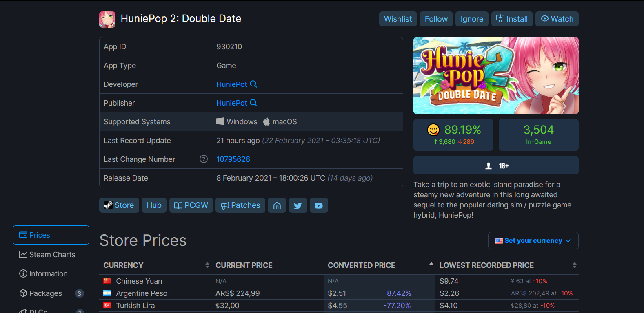The image size is (644, 313).
Task: Install the game via Install button
Action: click(x=512, y=19)
